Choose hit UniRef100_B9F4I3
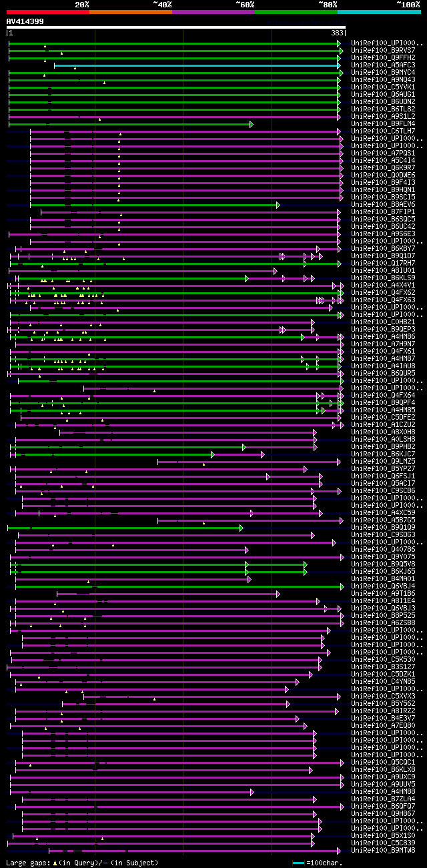 [383, 182]
